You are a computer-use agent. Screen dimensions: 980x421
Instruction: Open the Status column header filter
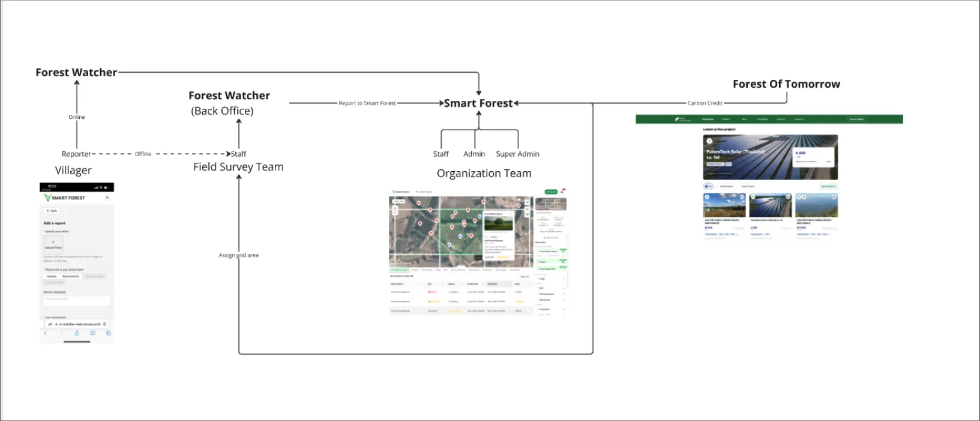point(529,284)
